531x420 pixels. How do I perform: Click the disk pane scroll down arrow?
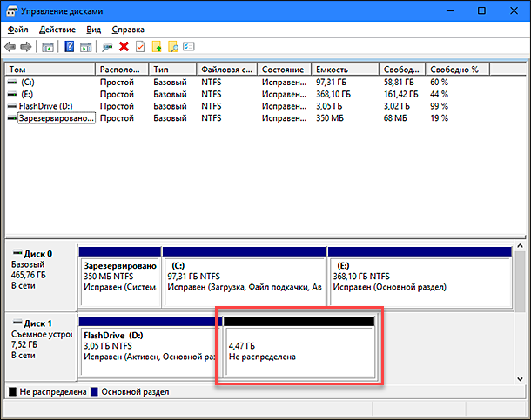point(521,379)
